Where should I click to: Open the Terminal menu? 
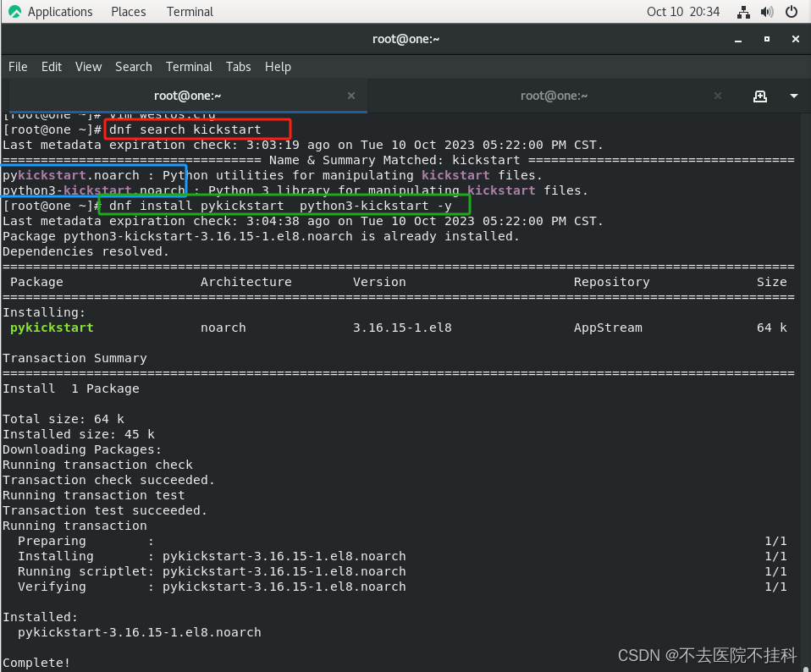click(x=189, y=66)
